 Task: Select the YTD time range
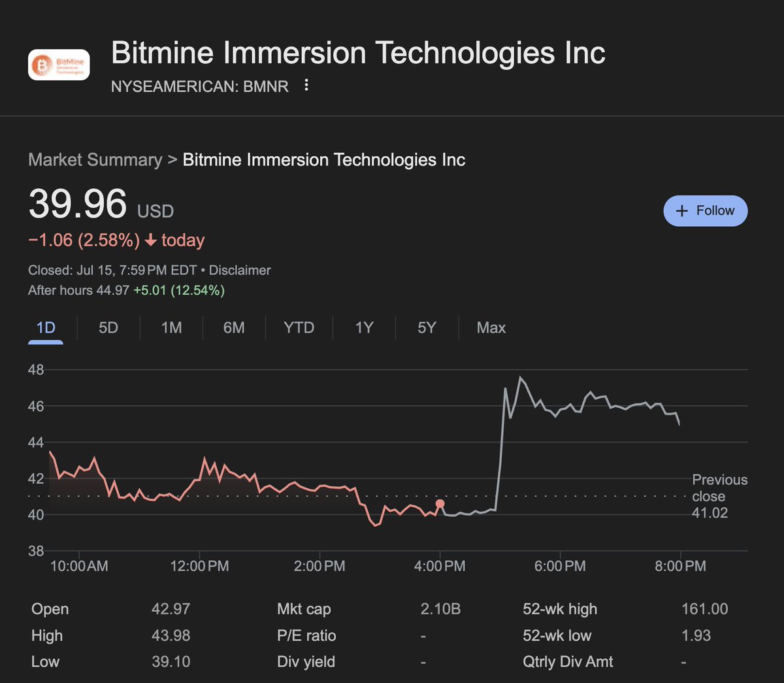coord(299,327)
